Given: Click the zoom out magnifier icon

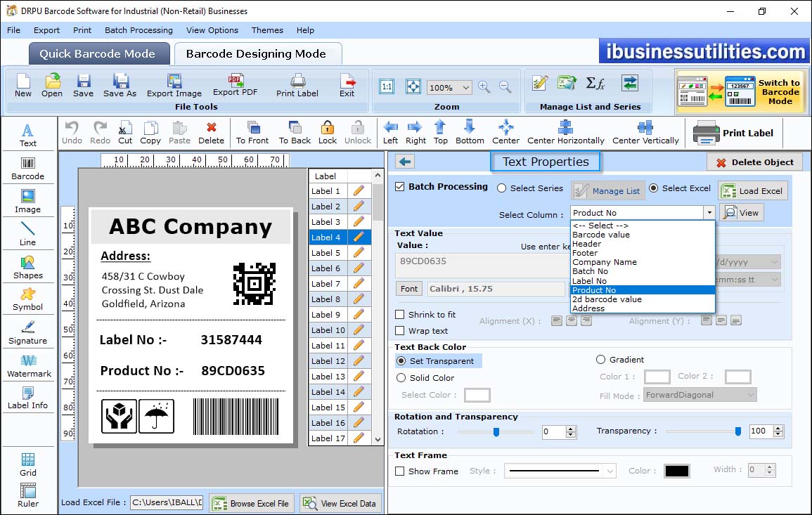Looking at the screenshot, I should [505, 87].
